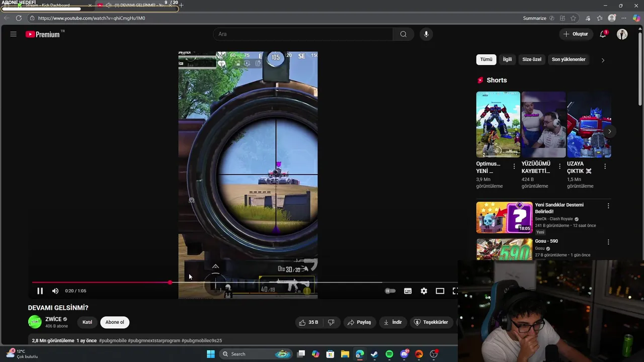Toggle the autoplay switch in player
The height and width of the screenshot is (362, 644).
click(x=390, y=291)
